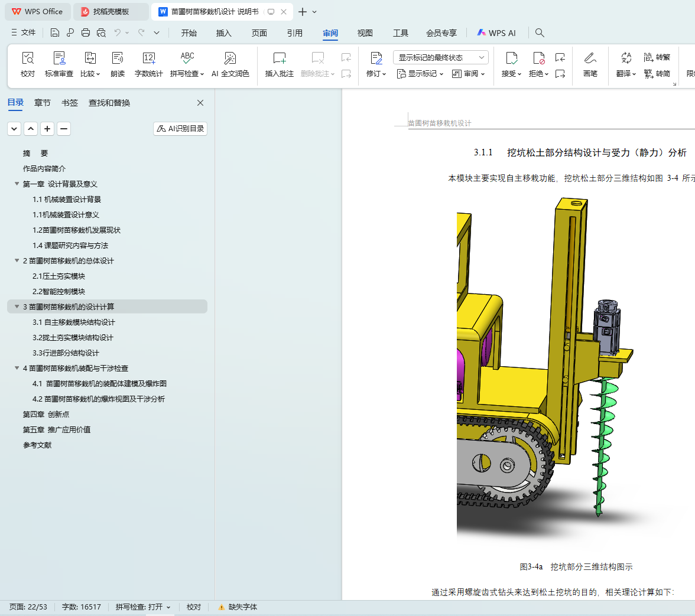Open the 显示标记的最终状态 dropdown
This screenshot has width=695, height=616.
coord(441,57)
